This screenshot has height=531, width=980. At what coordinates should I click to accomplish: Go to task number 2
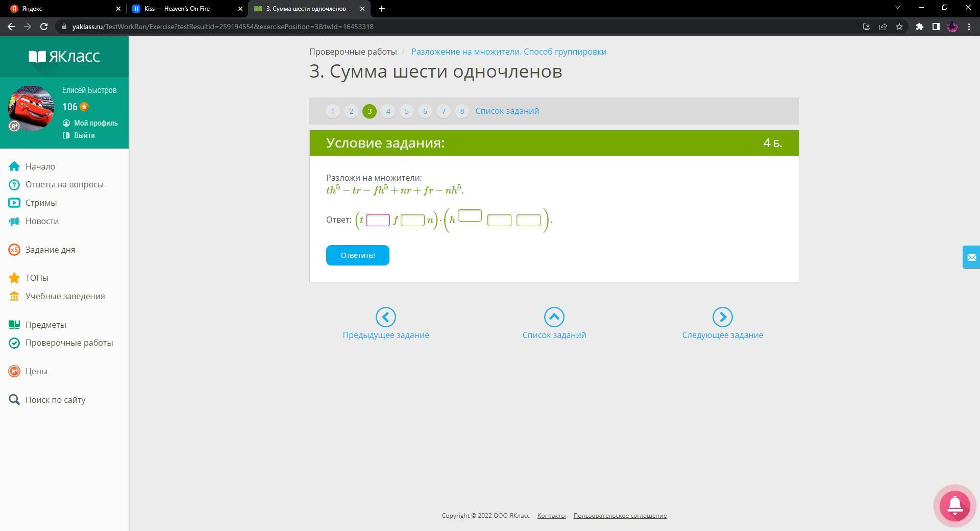(x=351, y=111)
